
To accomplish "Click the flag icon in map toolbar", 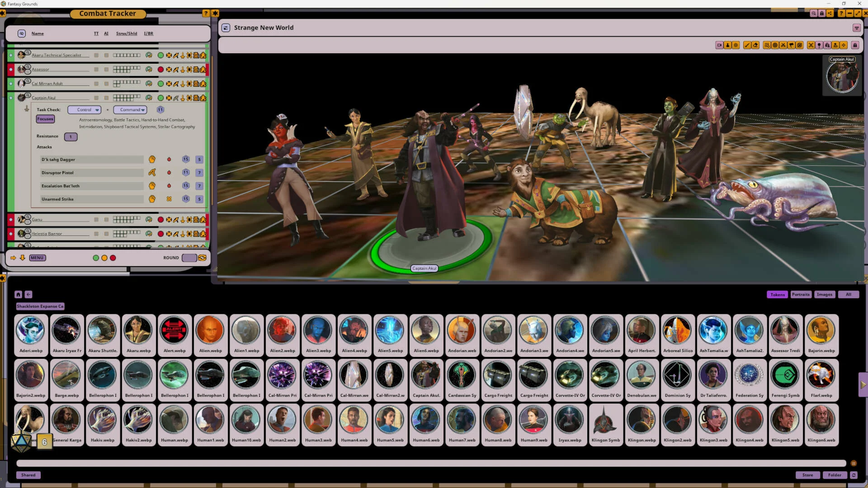I will (791, 45).
